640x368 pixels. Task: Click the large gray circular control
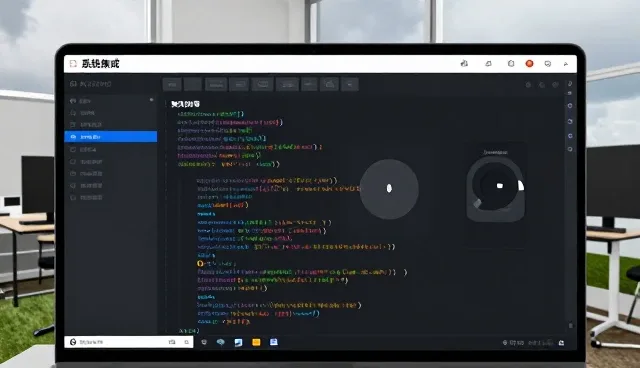389,189
